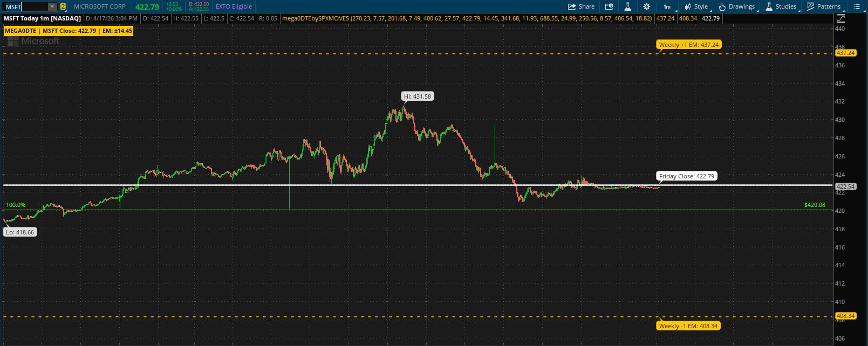The height and width of the screenshot is (346, 868).
Task: Click the Weekly +1 EM: 437.24 label
Action: (x=689, y=45)
